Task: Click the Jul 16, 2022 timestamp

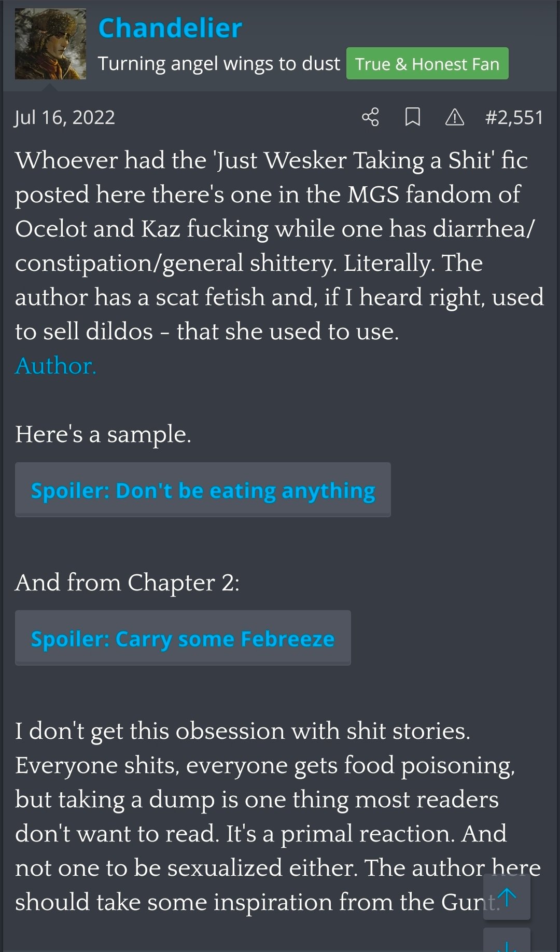Action: [x=65, y=118]
